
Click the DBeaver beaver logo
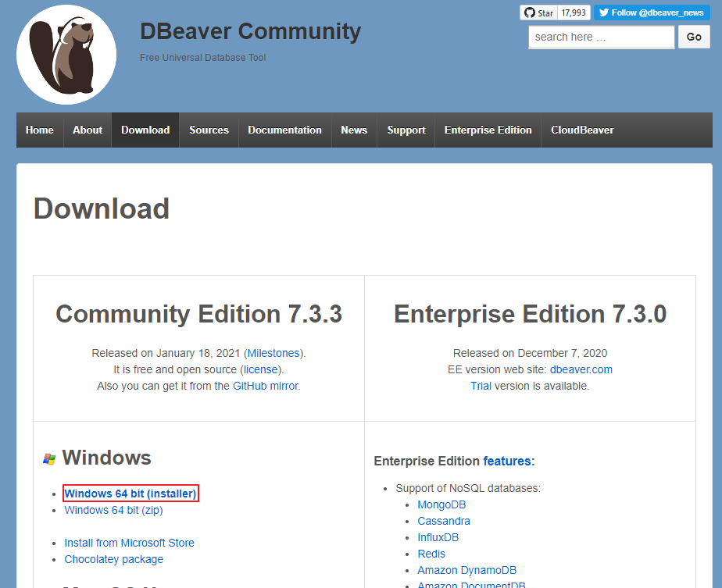pos(66,55)
